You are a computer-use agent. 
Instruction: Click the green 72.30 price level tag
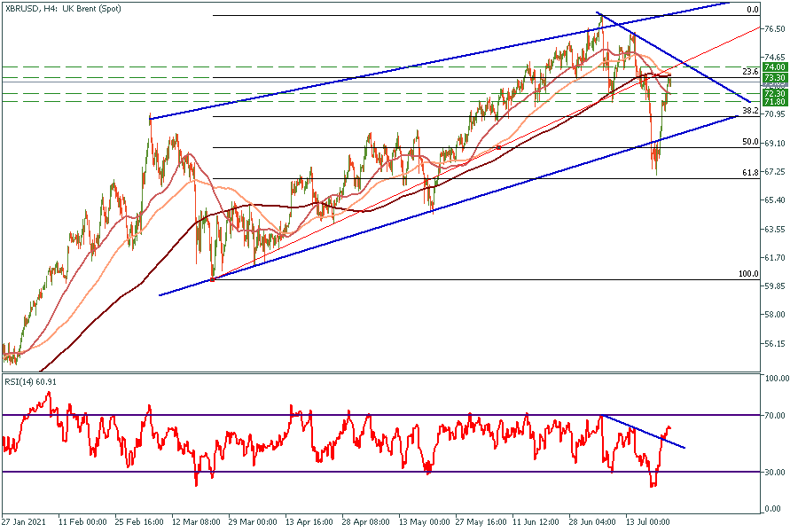[x=775, y=93]
